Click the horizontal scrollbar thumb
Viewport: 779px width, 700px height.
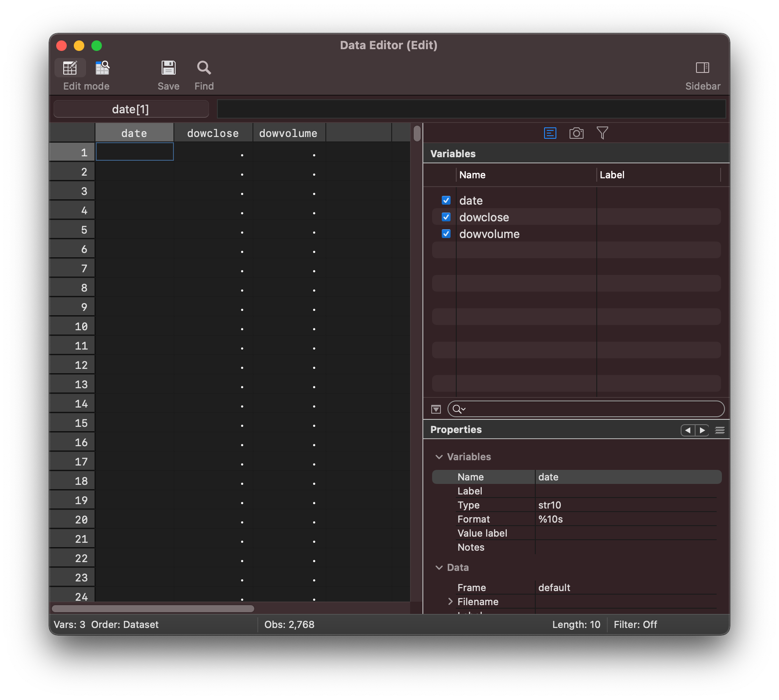click(x=153, y=609)
